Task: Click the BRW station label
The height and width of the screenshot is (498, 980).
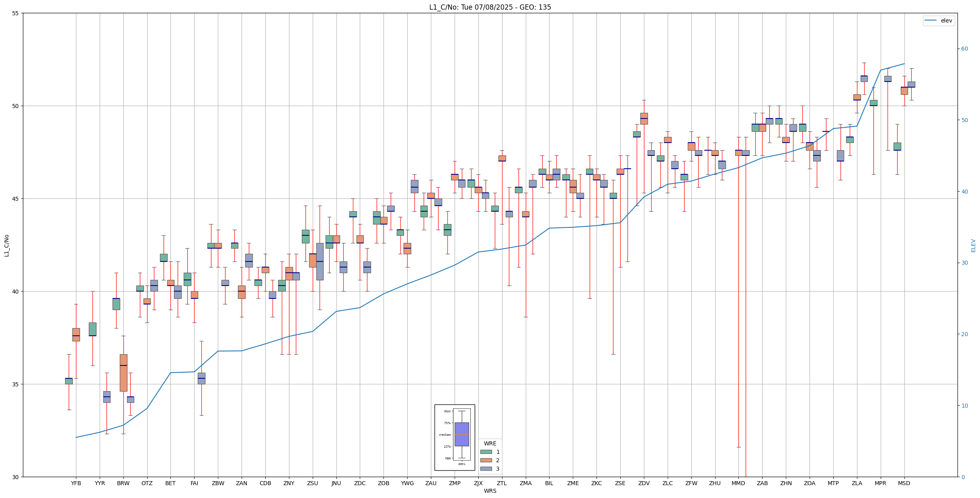Action: (x=123, y=483)
